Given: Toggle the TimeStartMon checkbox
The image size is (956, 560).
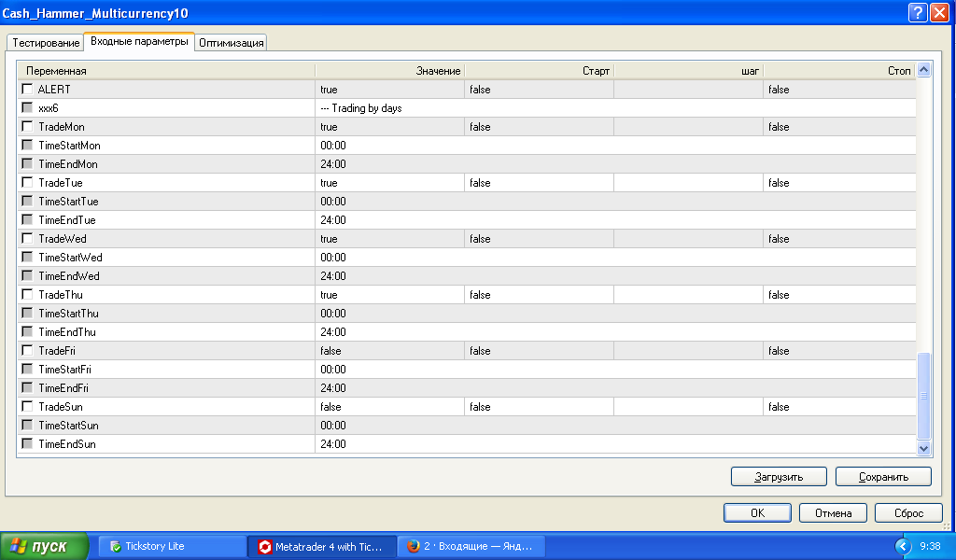Looking at the screenshot, I should tap(27, 145).
